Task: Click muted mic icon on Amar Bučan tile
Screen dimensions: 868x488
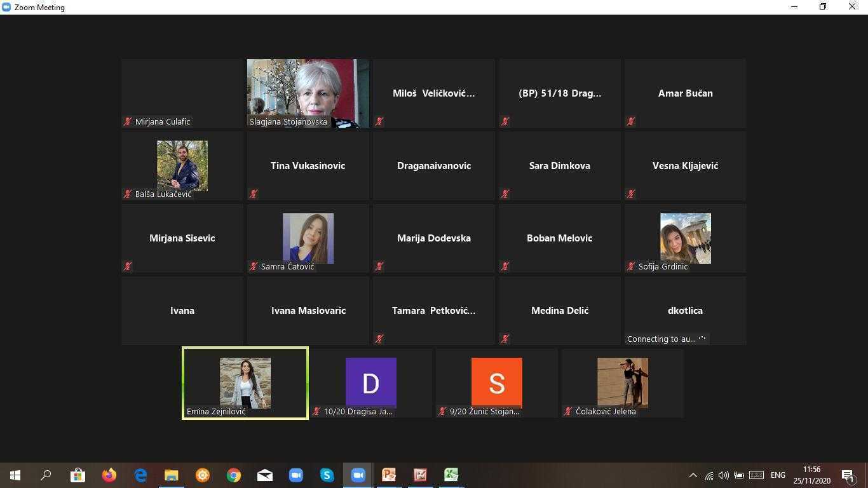Action: pyautogui.click(x=631, y=121)
